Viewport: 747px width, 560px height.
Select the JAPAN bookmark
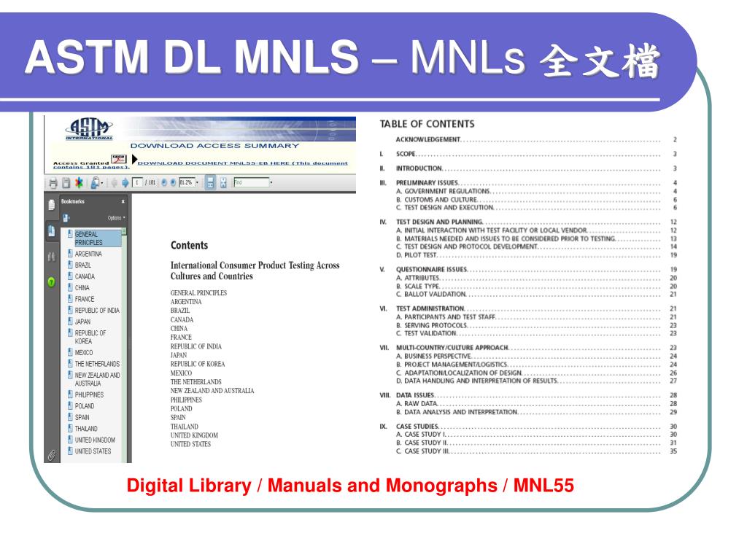click(82, 322)
